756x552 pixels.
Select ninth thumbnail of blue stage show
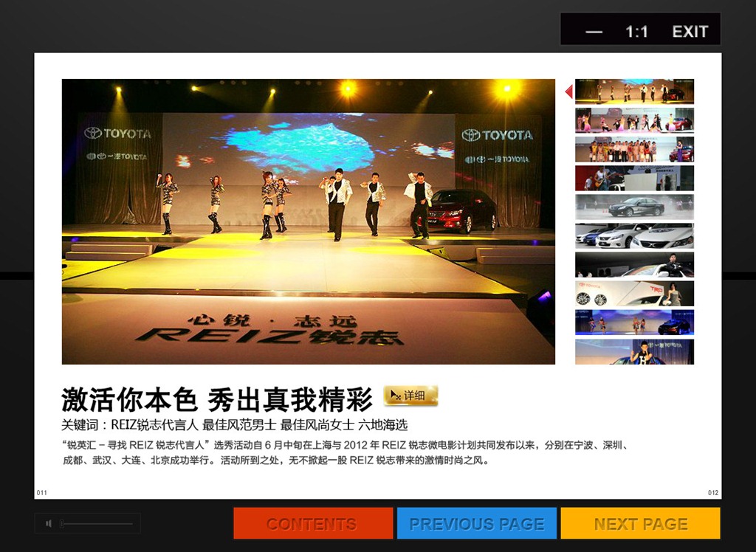tap(634, 322)
